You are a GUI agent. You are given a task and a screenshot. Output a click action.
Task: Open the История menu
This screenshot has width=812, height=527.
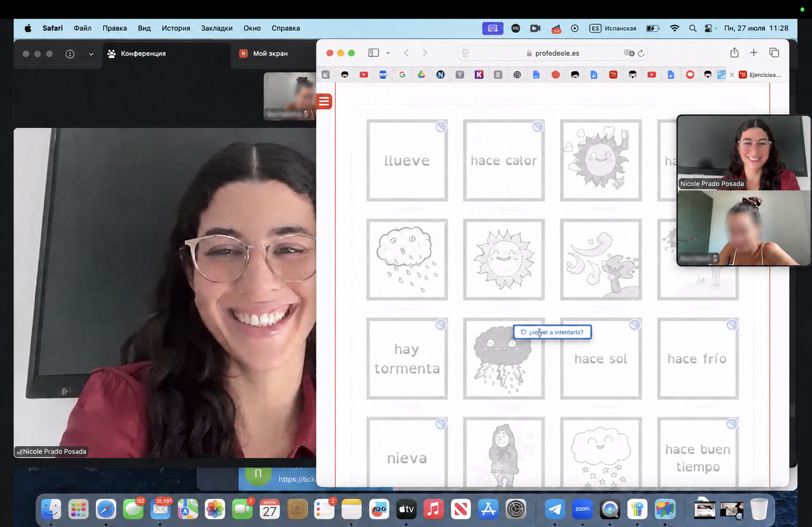click(176, 28)
